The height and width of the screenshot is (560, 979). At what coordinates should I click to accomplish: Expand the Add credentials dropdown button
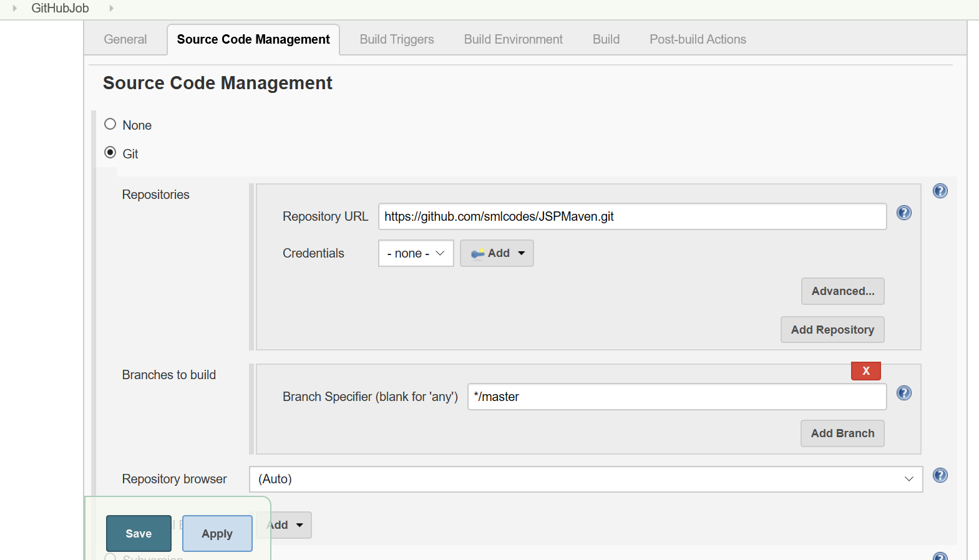(x=497, y=253)
